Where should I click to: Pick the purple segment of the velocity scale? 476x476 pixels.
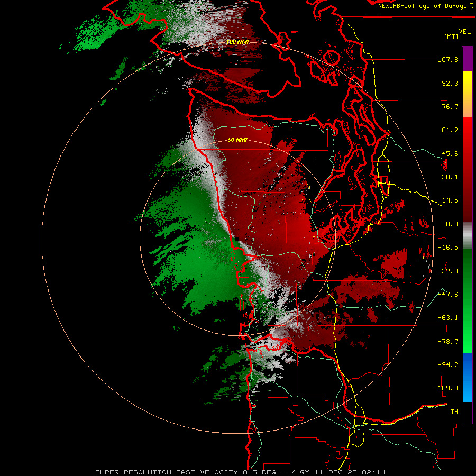pos(467,59)
